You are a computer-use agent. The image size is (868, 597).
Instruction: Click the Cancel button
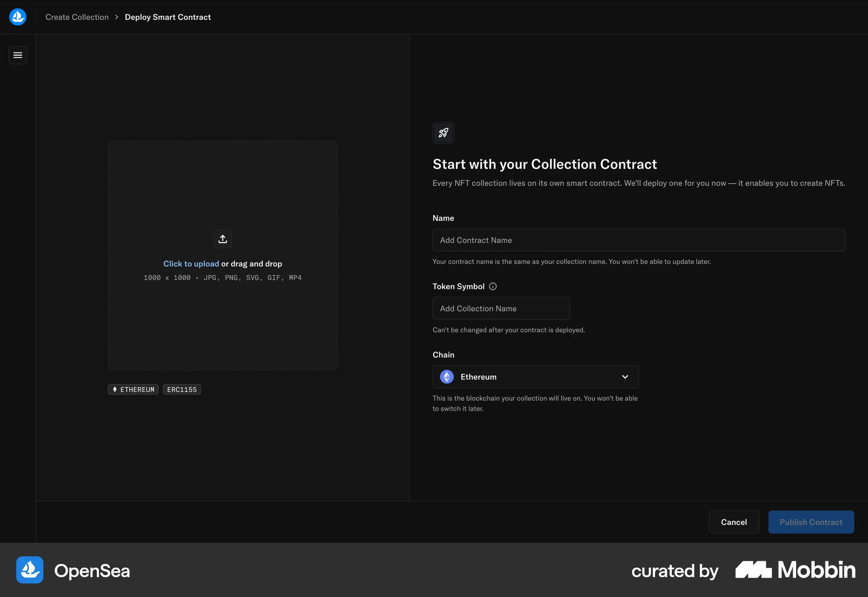(x=734, y=522)
